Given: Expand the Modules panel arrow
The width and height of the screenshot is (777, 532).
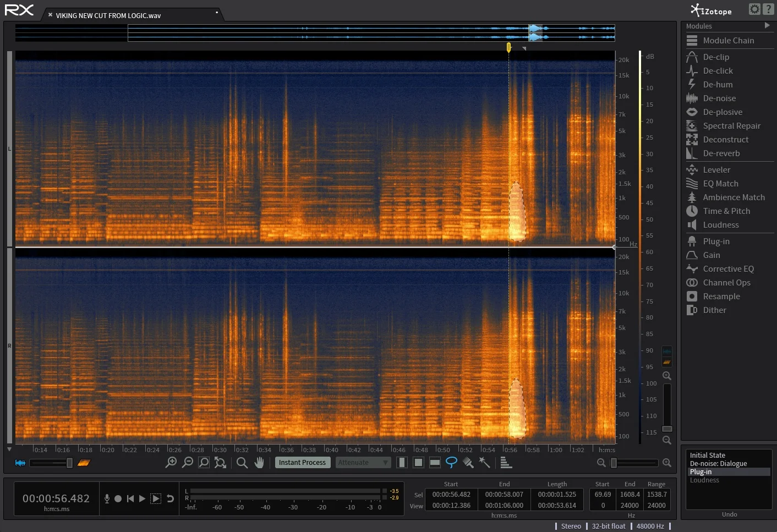Looking at the screenshot, I should [767, 25].
